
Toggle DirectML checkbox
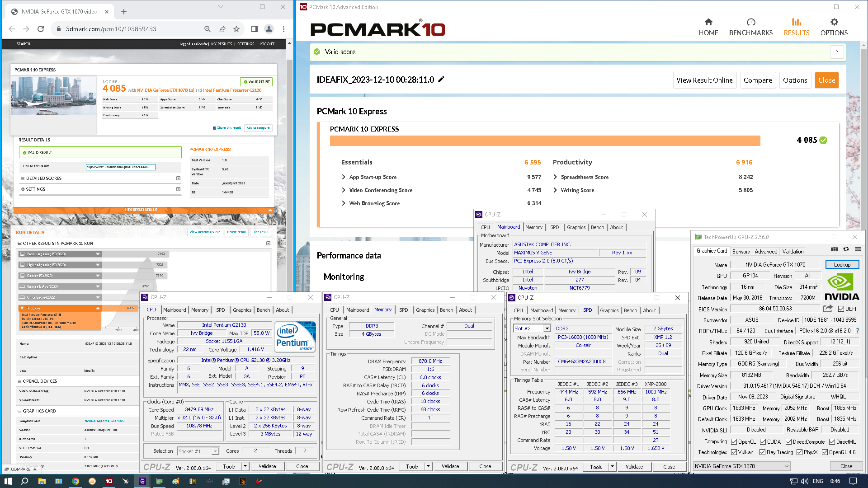(x=832, y=442)
